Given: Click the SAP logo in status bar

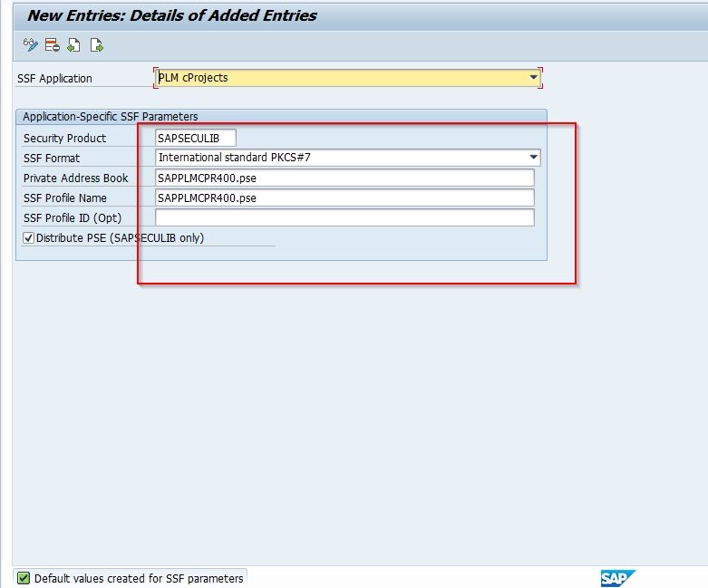Looking at the screenshot, I should (x=617, y=578).
